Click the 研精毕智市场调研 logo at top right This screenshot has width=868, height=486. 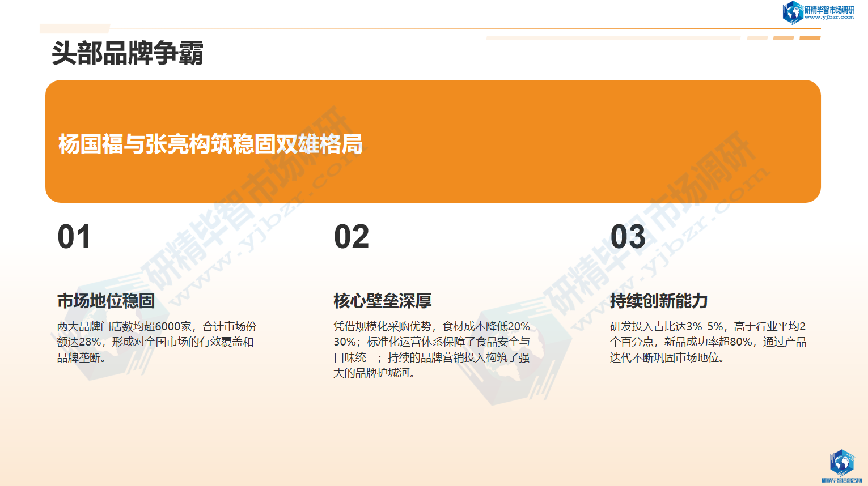pyautogui.click(x=819, y=12)
